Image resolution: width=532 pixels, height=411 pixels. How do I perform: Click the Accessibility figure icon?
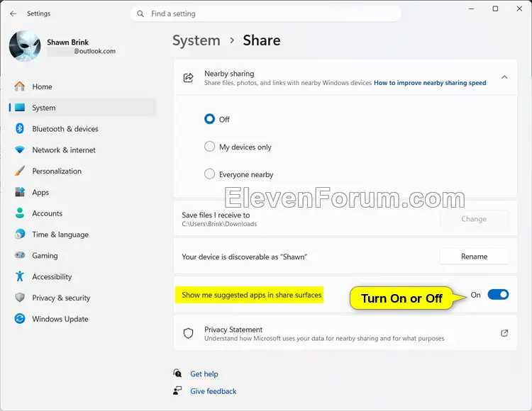tap(20, 276)
